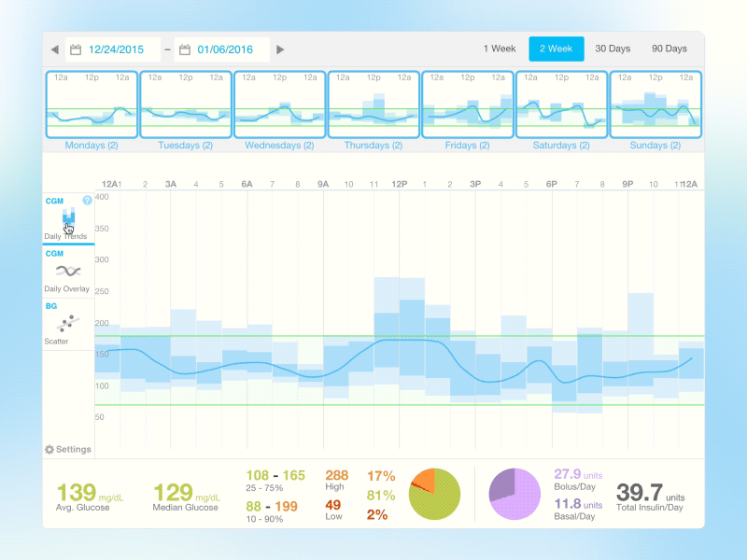Image resolution: width=747 pixels, height=560 pixels.
Task: Open Thursdays (2) trend thumbnail
Action: 373,105
